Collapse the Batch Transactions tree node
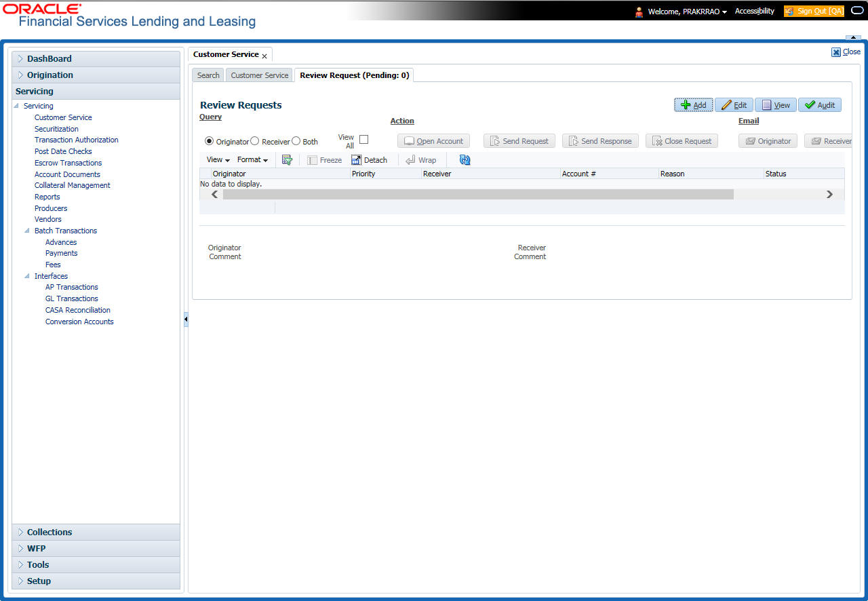This screenshot has height=601, width=868. [x=27, y=231]
